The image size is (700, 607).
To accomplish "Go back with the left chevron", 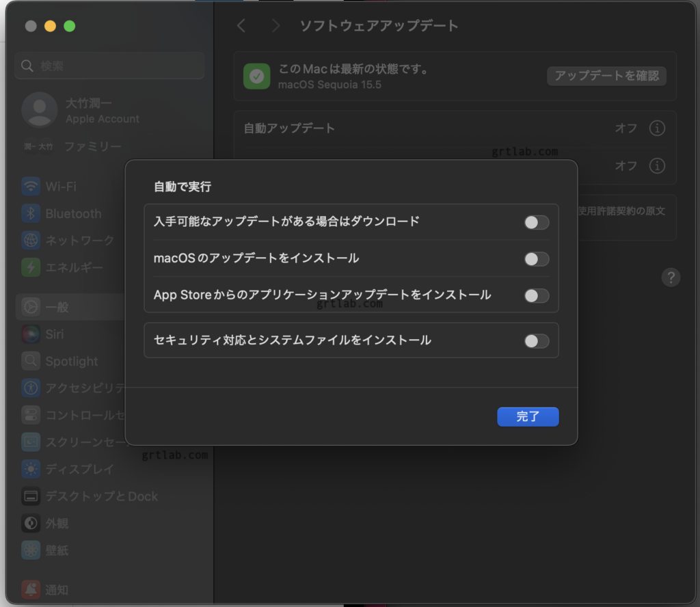I will [x=241, y=26].
